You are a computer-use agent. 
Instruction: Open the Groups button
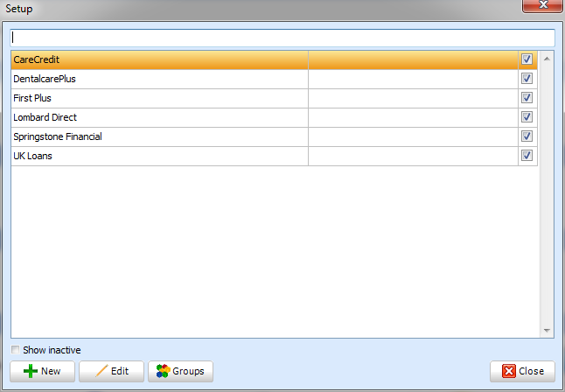(180, 371)
